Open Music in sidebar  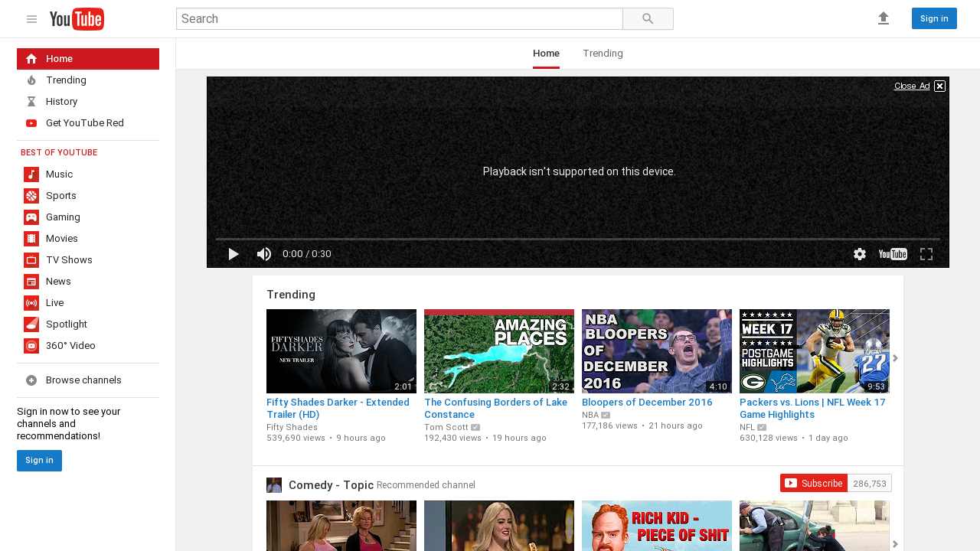click(88, 174)
